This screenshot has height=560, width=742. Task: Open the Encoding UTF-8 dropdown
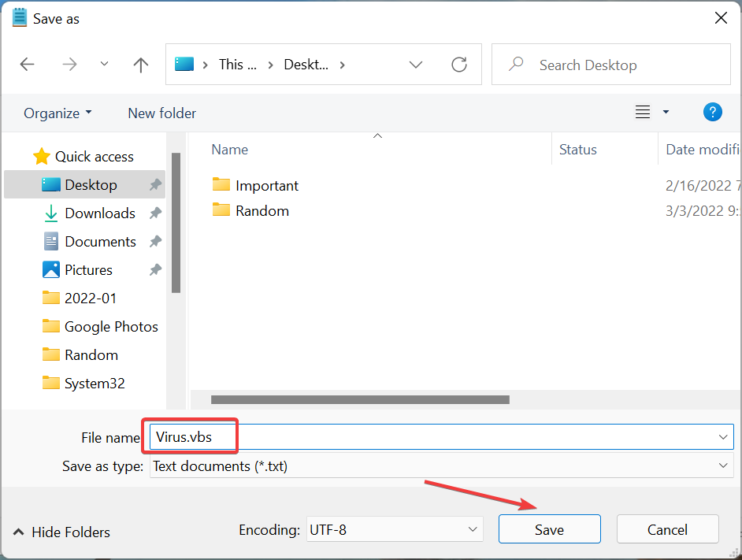pos(393,529)
